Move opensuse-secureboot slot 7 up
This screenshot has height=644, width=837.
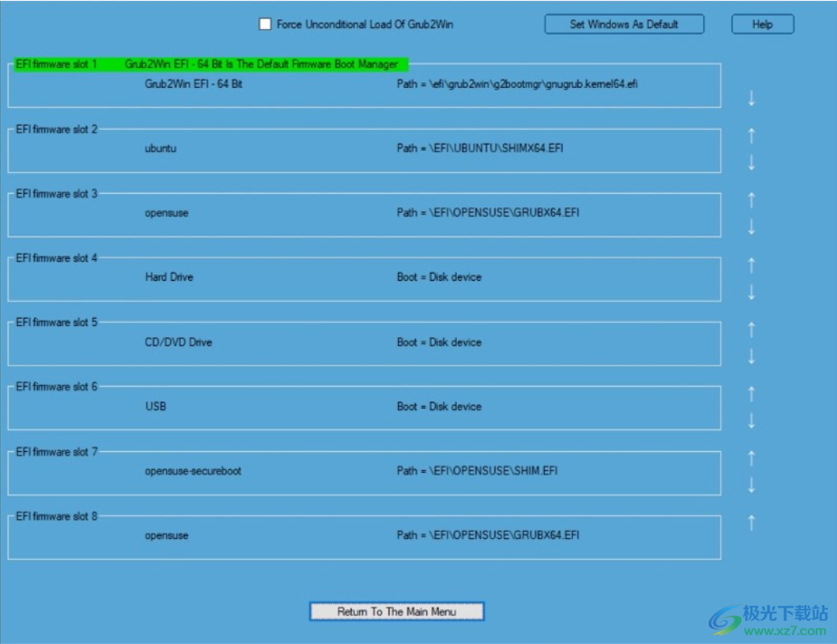(x=751, y=458)
